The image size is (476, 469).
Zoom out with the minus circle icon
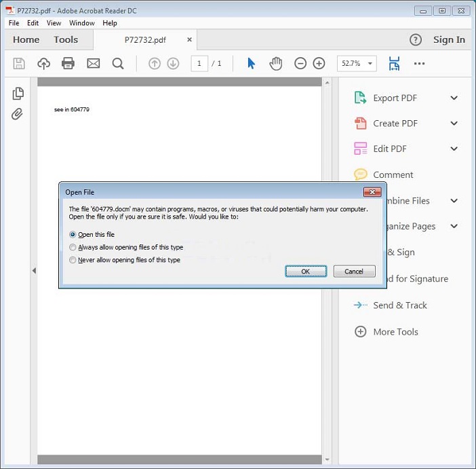300,64
